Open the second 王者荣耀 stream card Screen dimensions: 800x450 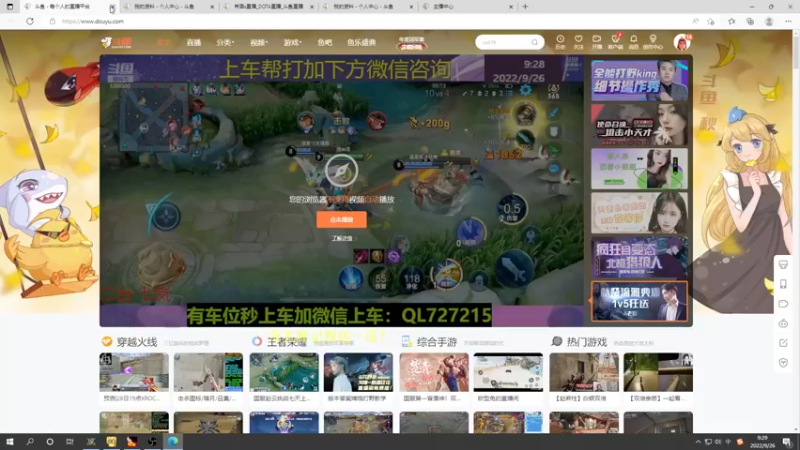point(358,377)
